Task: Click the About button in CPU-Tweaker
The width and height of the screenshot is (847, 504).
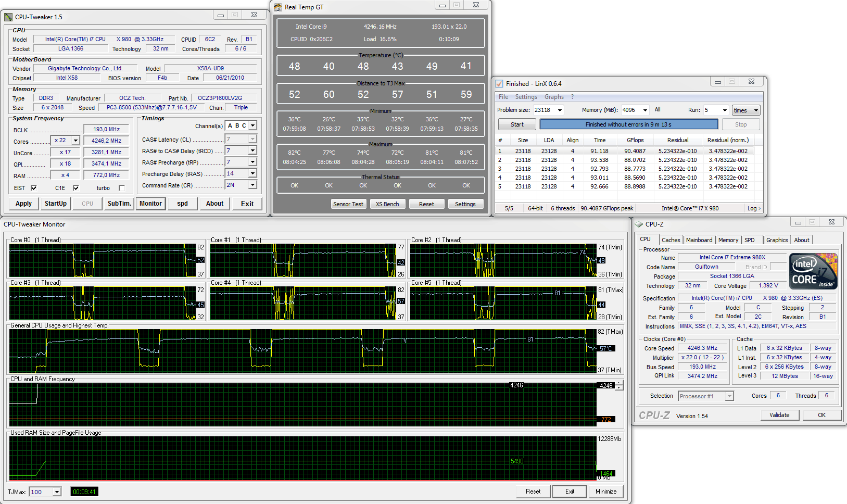Action: (x=214, y=204)
